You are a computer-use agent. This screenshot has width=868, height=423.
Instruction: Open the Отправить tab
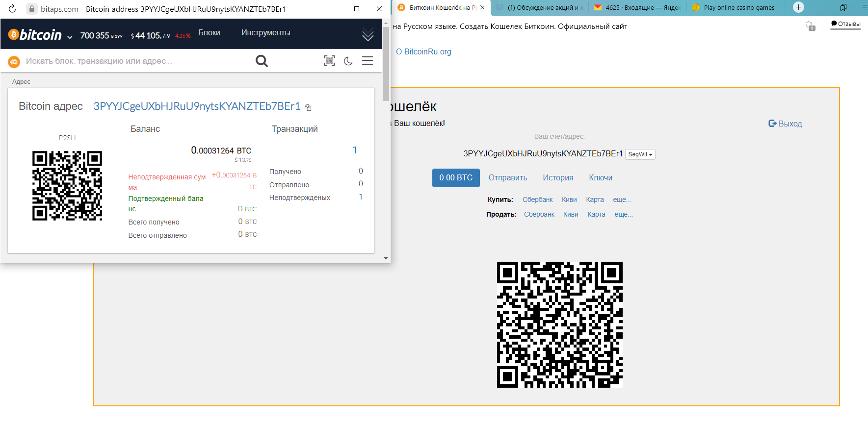pos(508,178)
